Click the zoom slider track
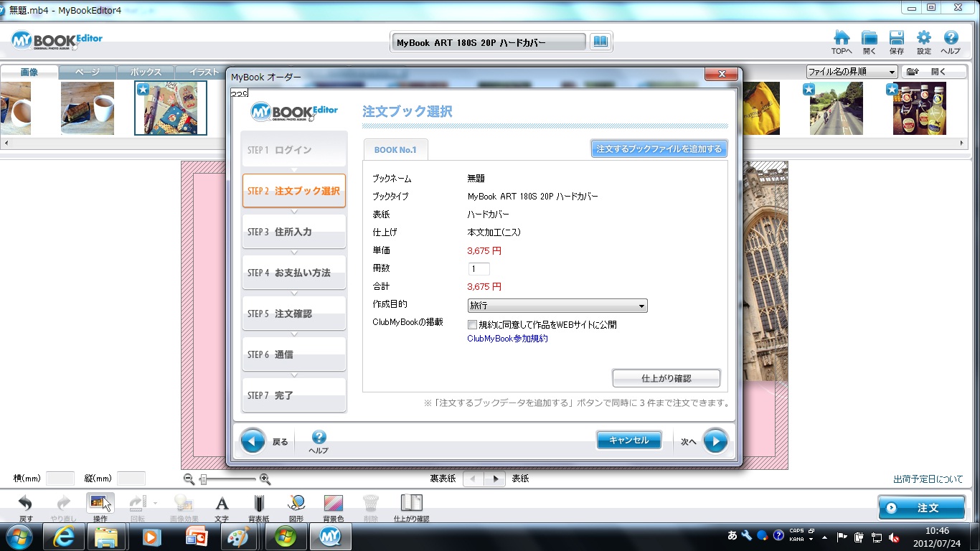 228,479
